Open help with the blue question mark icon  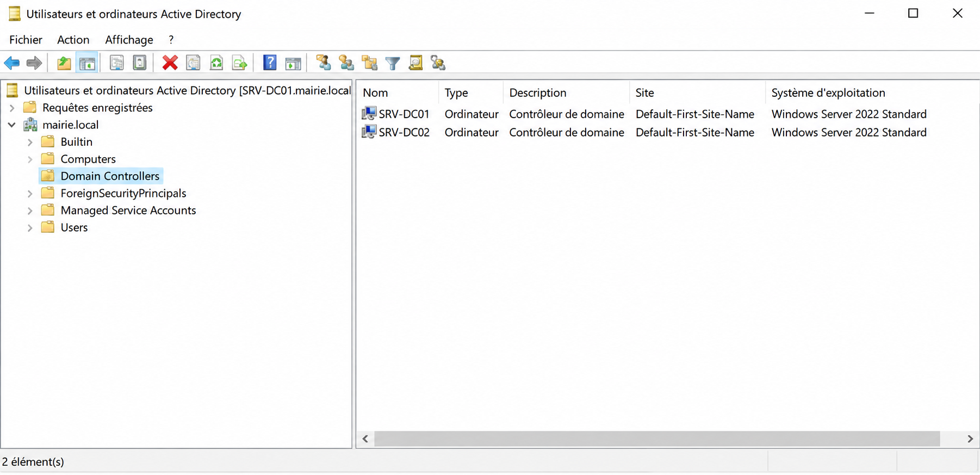click(270, 63)
